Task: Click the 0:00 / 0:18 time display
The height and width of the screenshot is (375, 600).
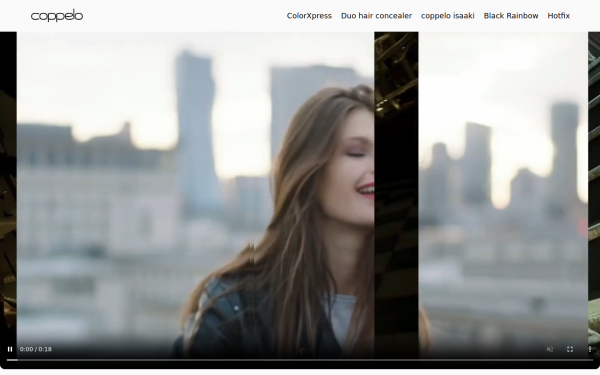Action: click(36, 349)
